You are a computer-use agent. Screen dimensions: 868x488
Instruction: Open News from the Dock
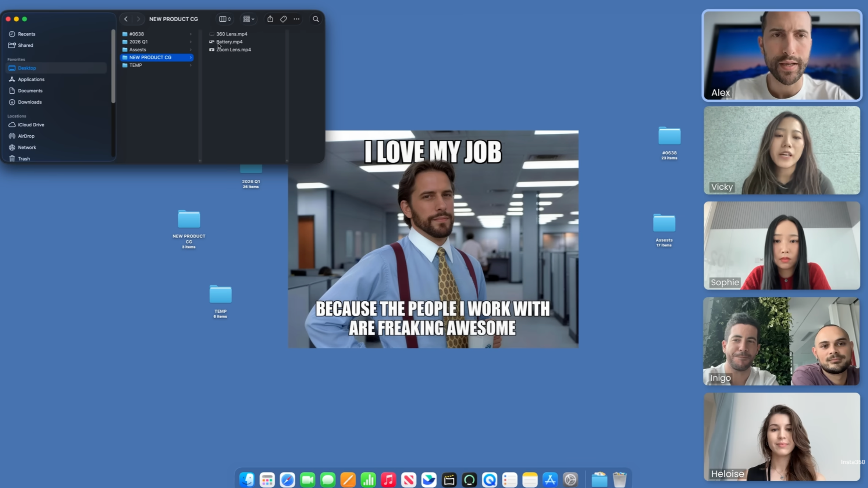[x=409, y=480]
